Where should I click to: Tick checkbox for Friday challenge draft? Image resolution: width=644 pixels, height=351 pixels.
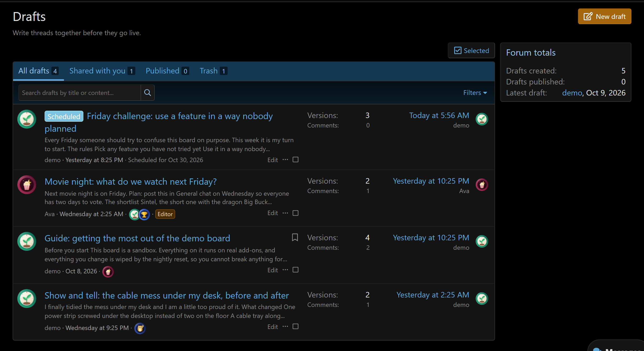(296, 159)
